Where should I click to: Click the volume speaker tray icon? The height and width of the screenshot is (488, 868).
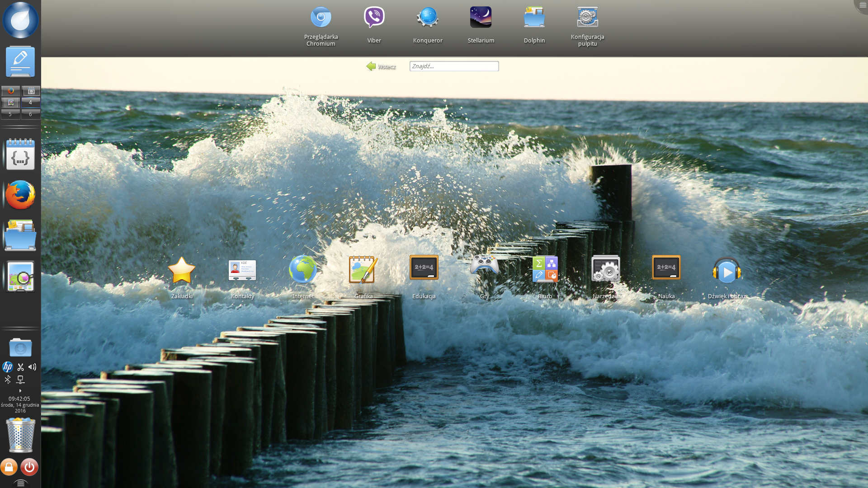[32, 367]
